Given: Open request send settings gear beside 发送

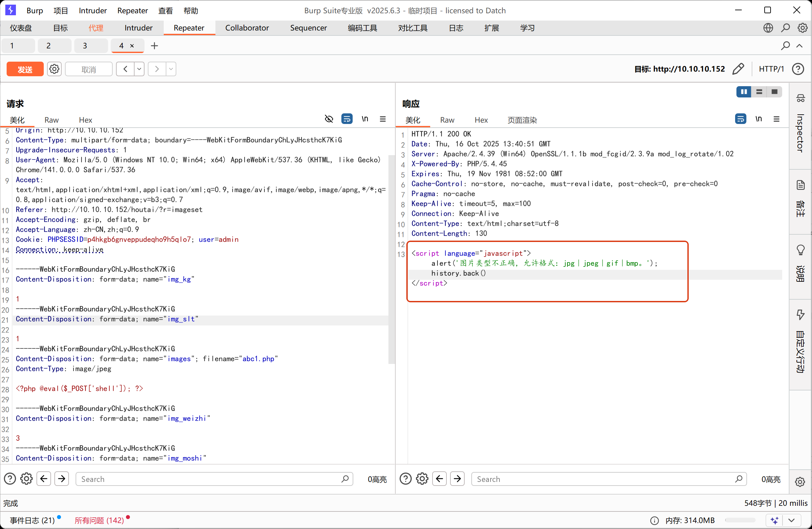Looking at the screenshot, I should 54,69.
